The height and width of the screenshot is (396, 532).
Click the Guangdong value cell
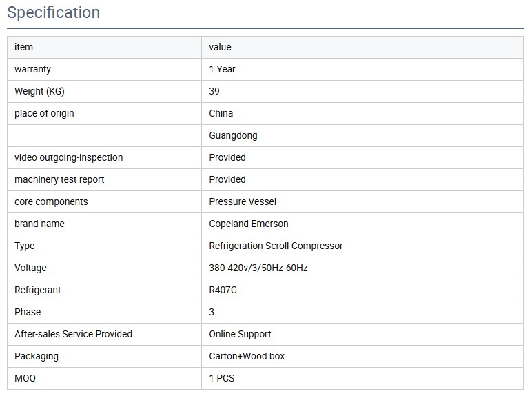pyautogui.click(x=233, y=135)
